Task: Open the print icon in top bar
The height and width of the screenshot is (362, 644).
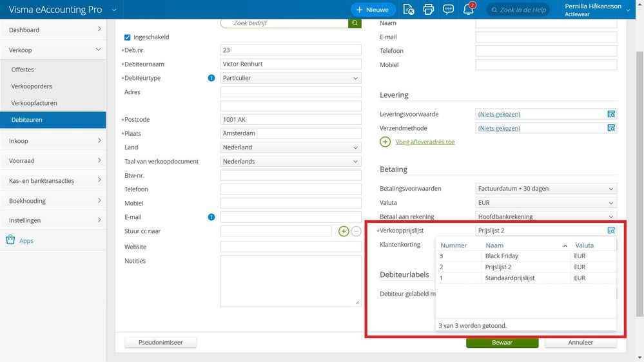Action: point(428,10)
